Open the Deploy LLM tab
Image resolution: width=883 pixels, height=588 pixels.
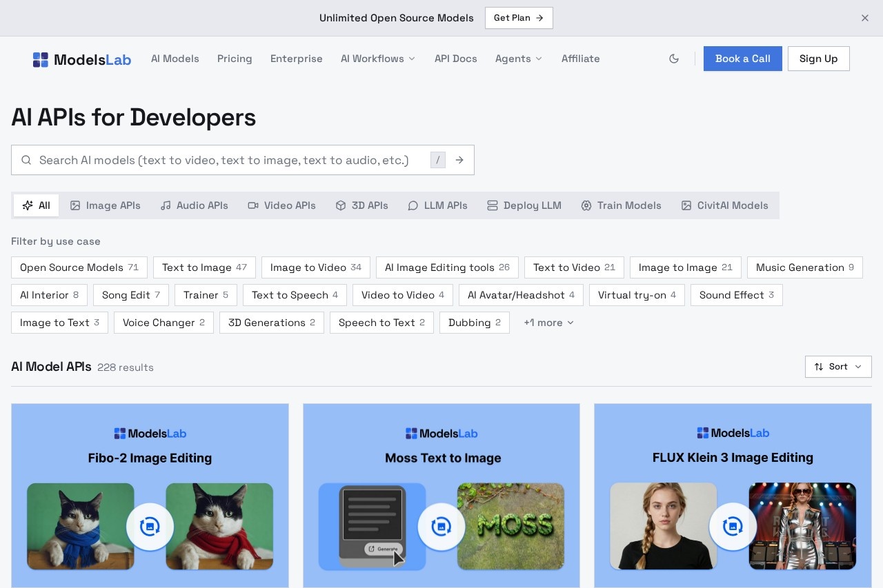coord(524,205)
